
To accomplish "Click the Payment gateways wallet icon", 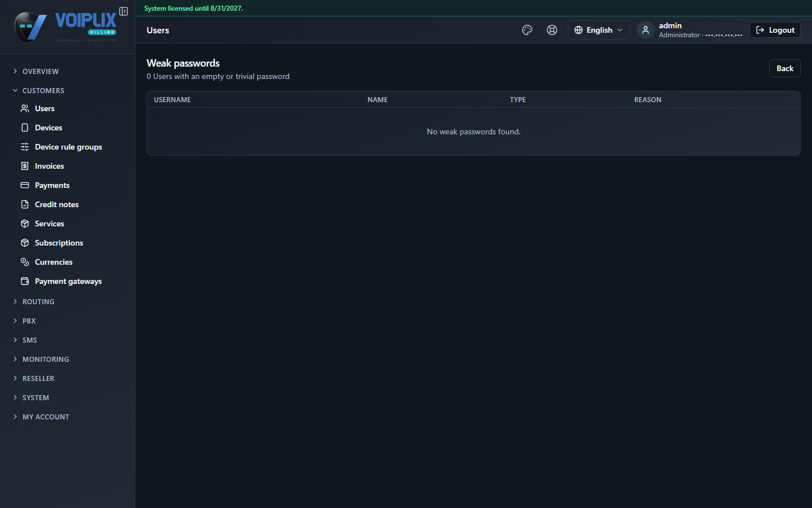I will coord(25,281).
